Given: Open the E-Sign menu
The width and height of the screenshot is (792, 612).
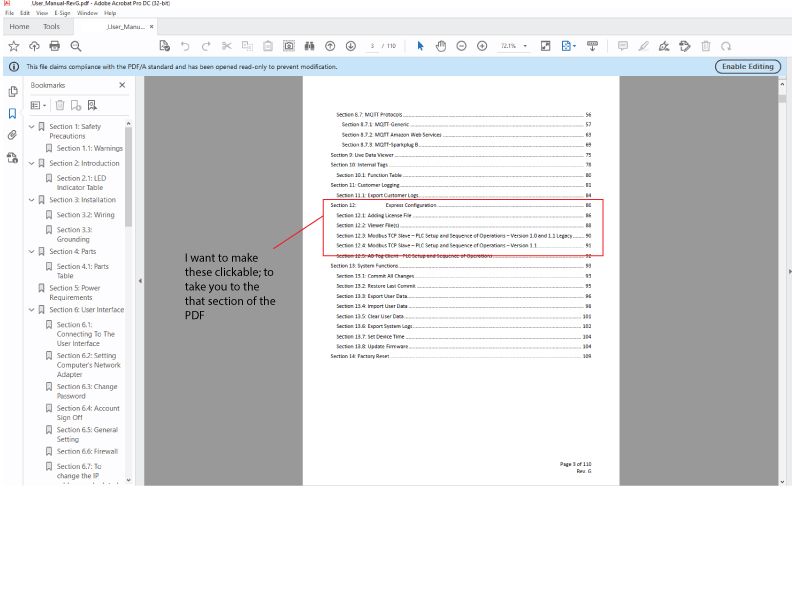Looking at the screenshot, I should tap(62, 13).
